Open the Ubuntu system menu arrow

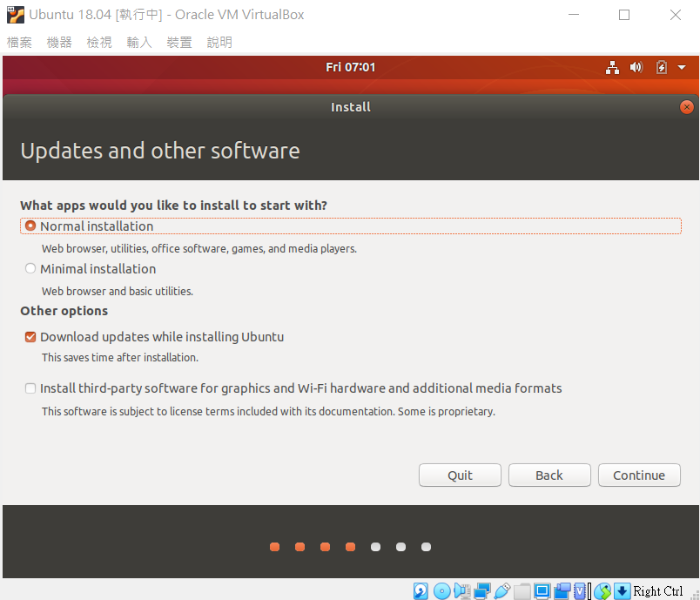point(682,67)
